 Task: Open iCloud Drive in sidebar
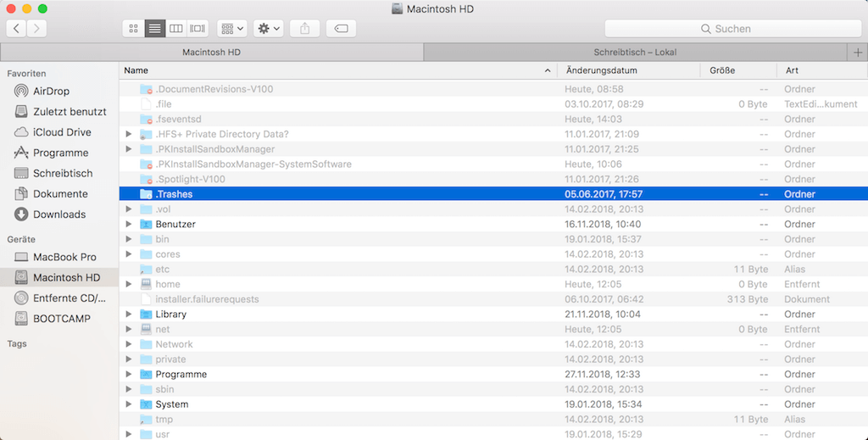pyautogui.click(x=59, y=131)
